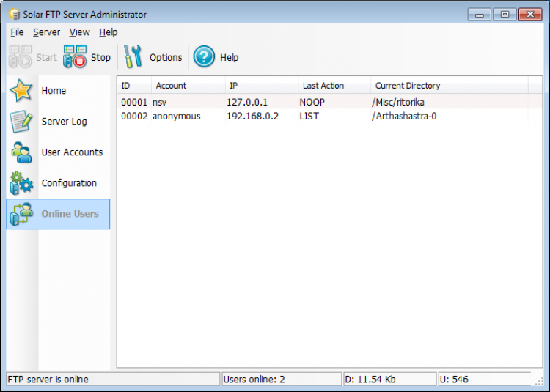Click the nsv account cell
This screenshot has width=550, height=392.
pyautogui.click(x=160, y=103)
